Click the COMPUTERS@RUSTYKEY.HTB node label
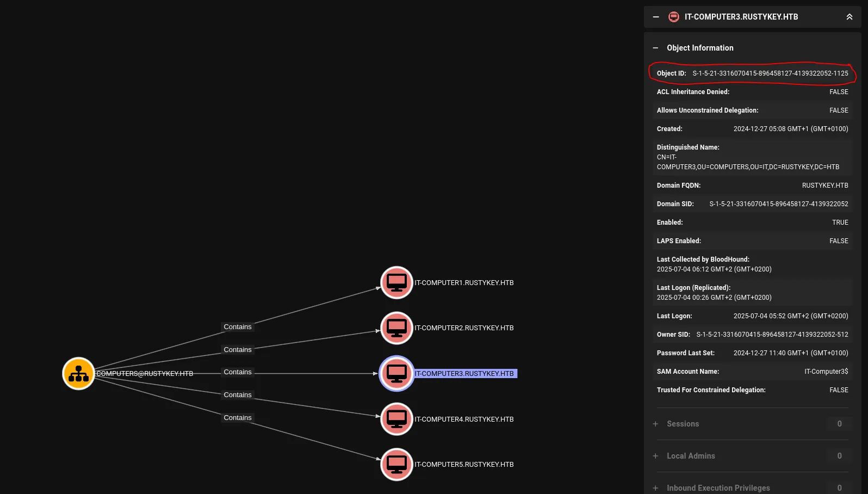The height and width of the screenshot is (494, 868). 145,374
